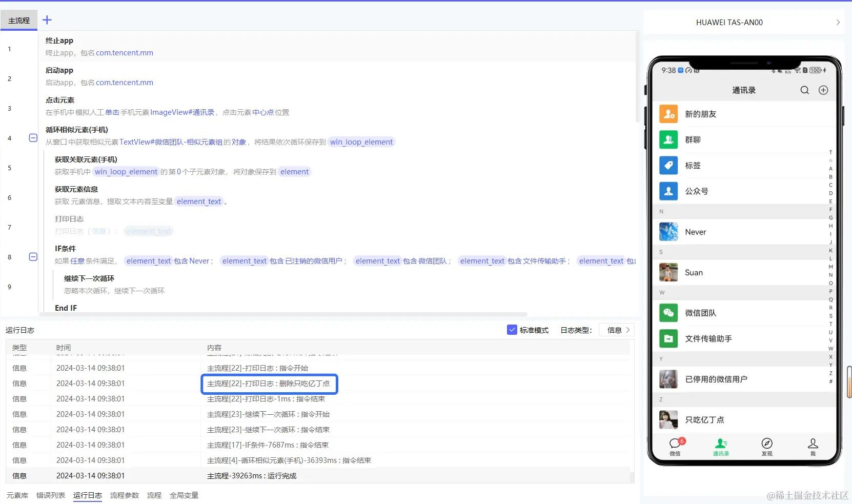Click com.tencent.mm link in 启动app step
This screenshot has height=504, width=852.
tap(125, 83)
